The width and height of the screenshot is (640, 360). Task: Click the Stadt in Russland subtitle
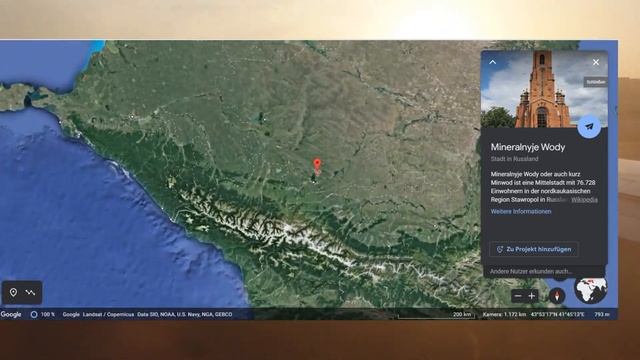pos(514,159)
